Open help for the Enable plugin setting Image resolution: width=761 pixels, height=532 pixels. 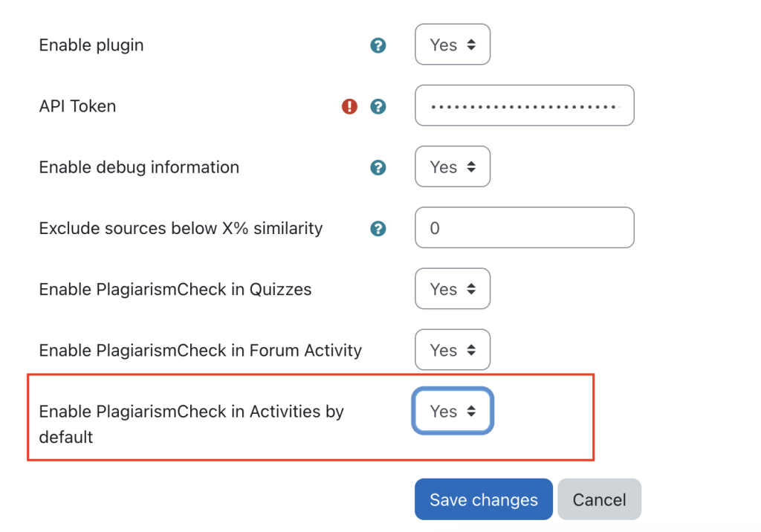pos(378,45)
